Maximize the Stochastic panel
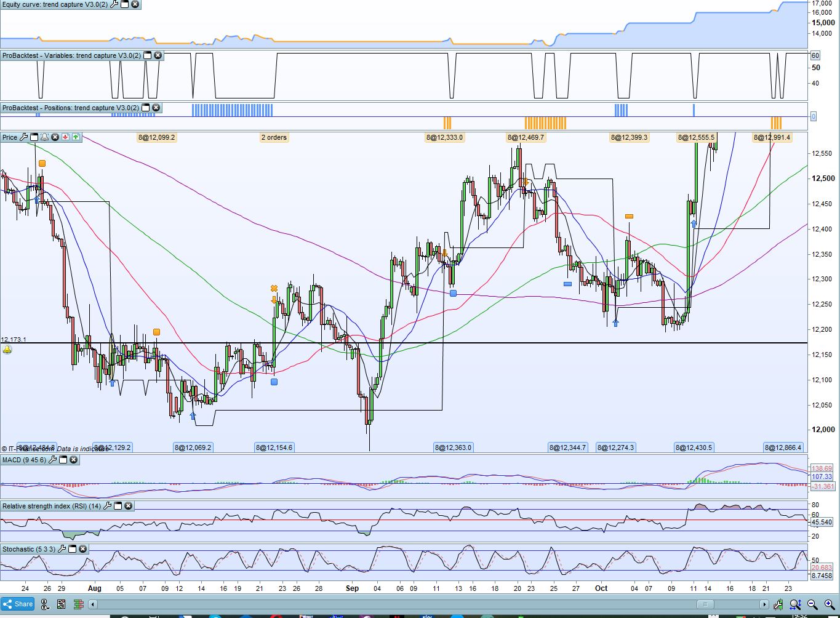840x618 pixels. tap(72, 549)
